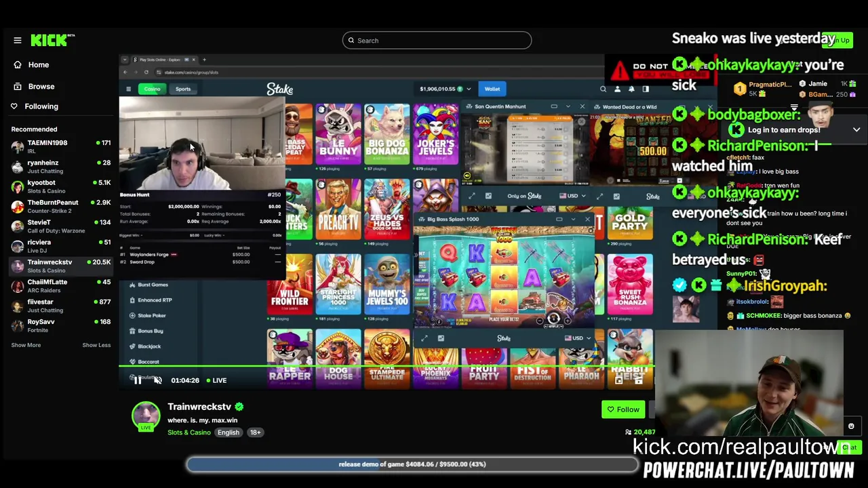868x488 pixels.
Task: Click kyootbot channel avatar
Action: 18,186
